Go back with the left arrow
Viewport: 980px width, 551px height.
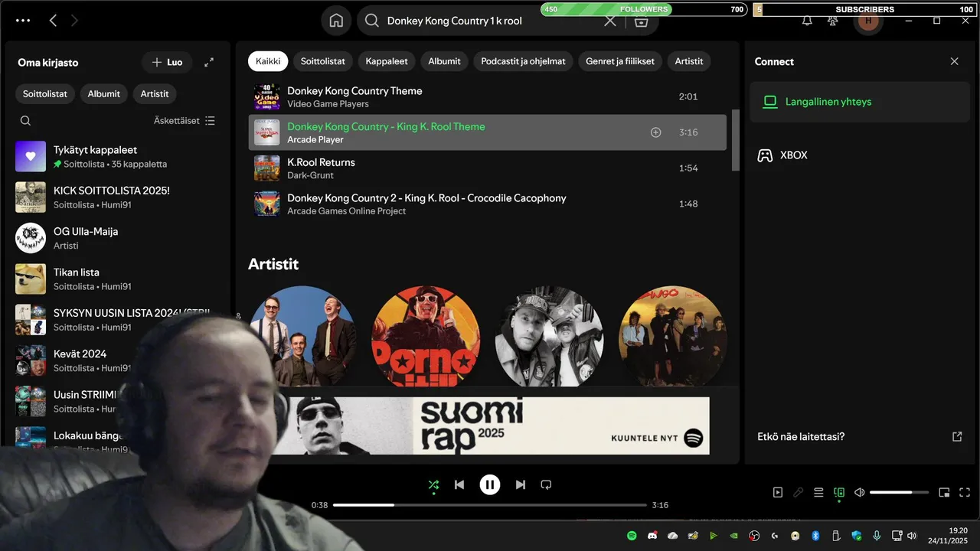(53, 21)
